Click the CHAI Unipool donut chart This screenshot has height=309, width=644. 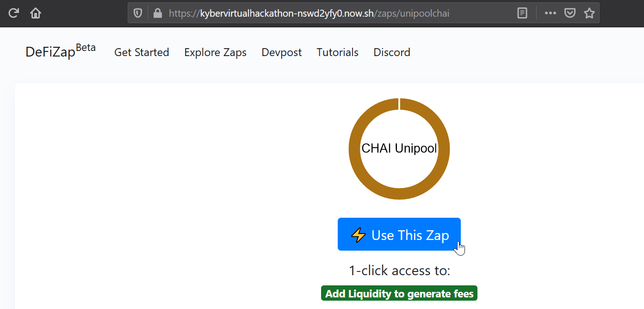399,149
